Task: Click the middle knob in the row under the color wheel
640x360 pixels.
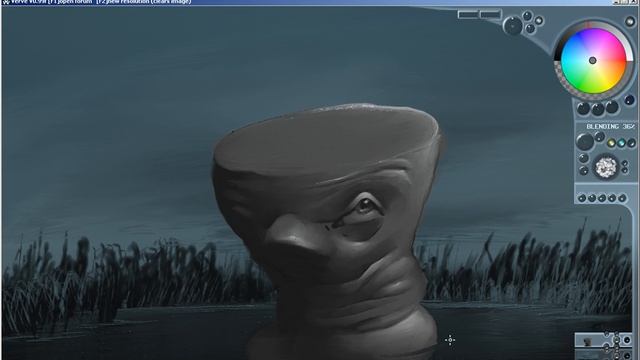Action: pyautogui.click(x=598, y=109)
